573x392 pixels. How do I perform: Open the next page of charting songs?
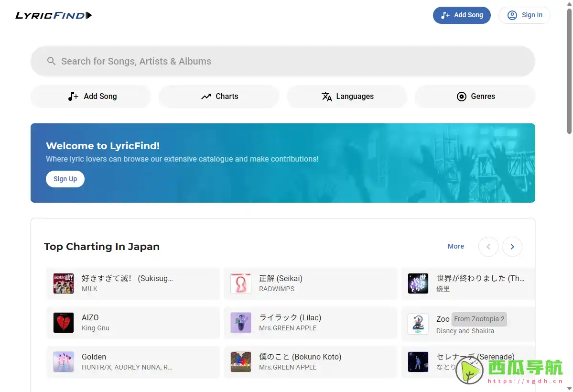pyautogui.click(x=512, y=247)
